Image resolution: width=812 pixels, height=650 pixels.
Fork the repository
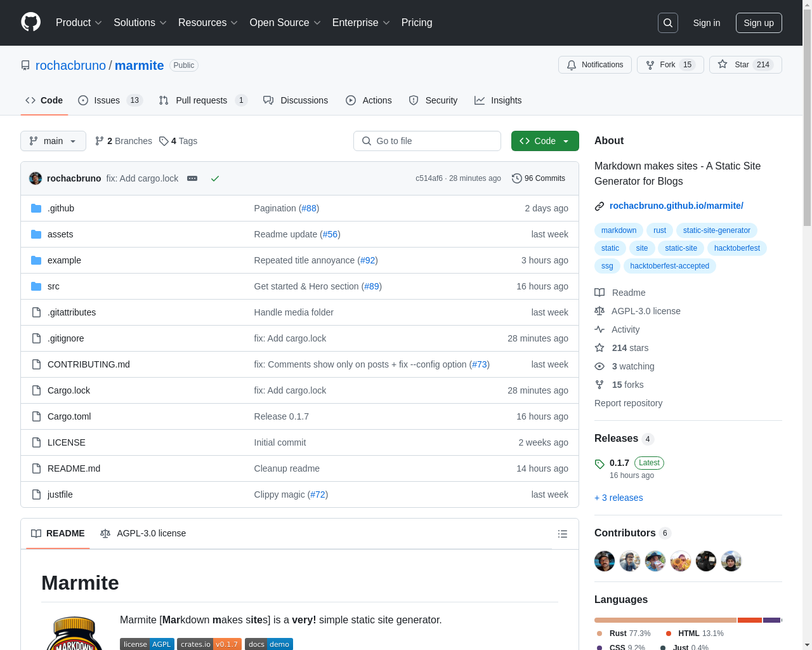click(x=670, y=65)
